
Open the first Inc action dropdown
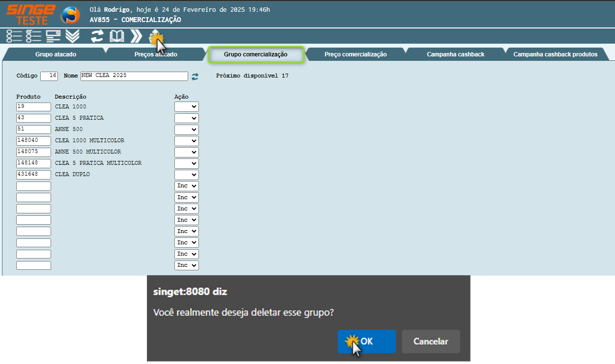pyautogui.click(x=187, y=186)
